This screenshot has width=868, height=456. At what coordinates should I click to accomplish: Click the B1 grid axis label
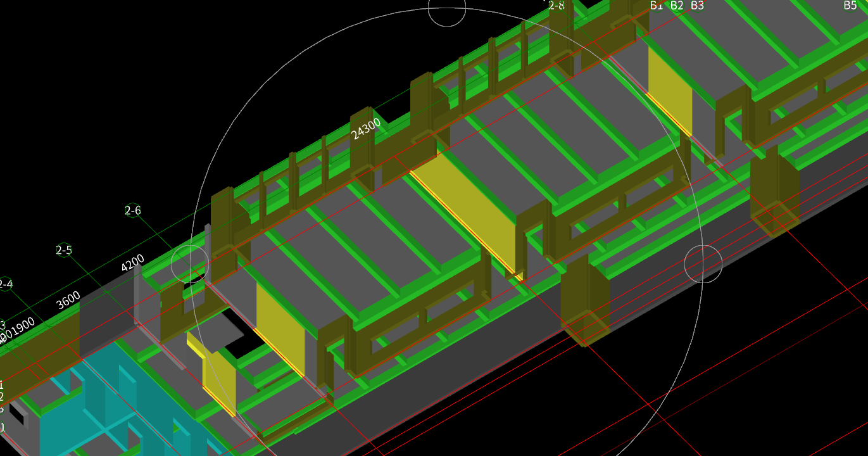click(657, 5)
